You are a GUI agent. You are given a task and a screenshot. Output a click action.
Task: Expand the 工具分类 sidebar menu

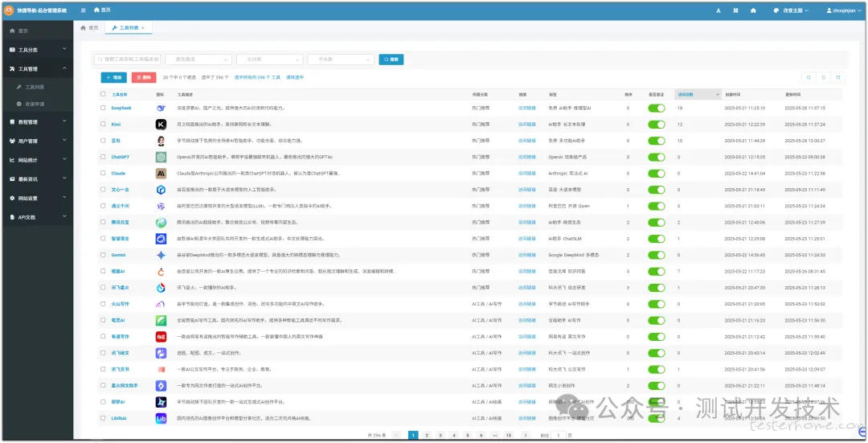(38, 50)
